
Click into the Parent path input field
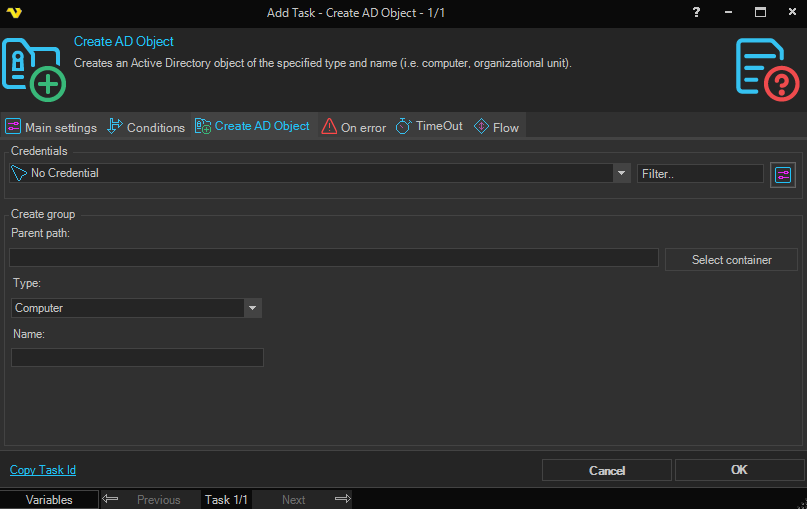[x=333, y=258]
